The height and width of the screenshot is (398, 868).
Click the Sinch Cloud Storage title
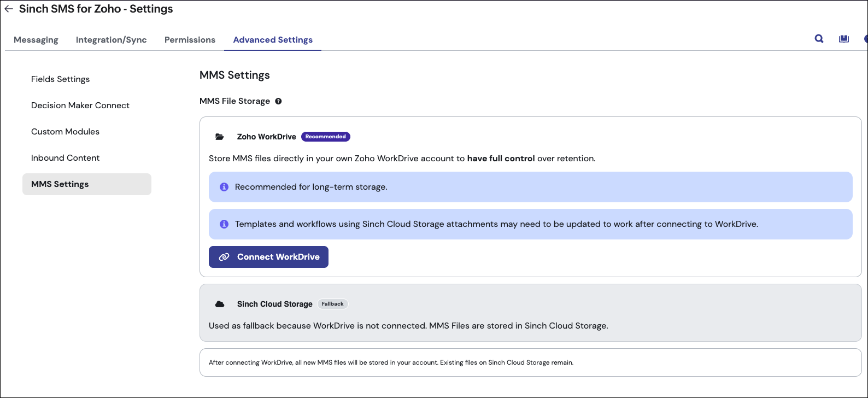274,304
